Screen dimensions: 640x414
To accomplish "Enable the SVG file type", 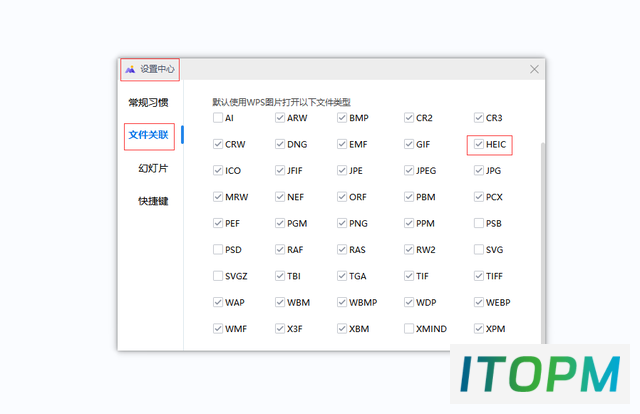I will pos(479,249).
